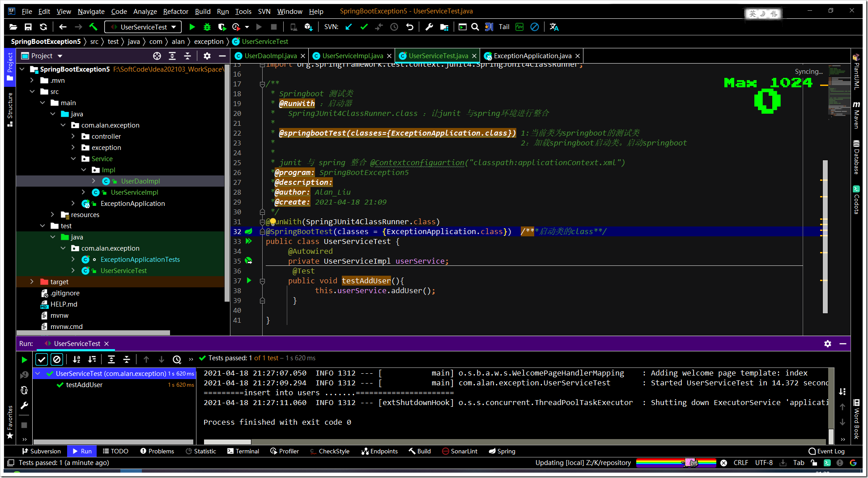The image size is (868, 478).
Task: Toggle the Maven right sidebar panel
Action: coord(856,115)
